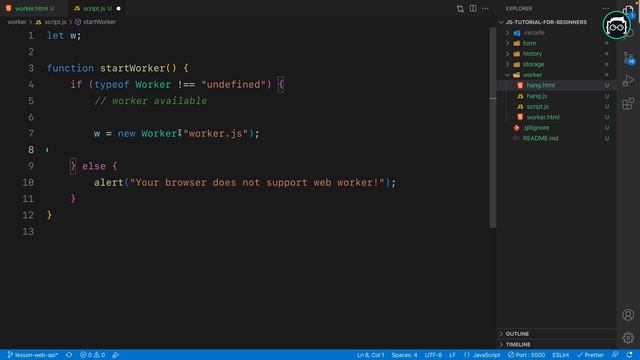Click line number 8 in the gutter

31,150
